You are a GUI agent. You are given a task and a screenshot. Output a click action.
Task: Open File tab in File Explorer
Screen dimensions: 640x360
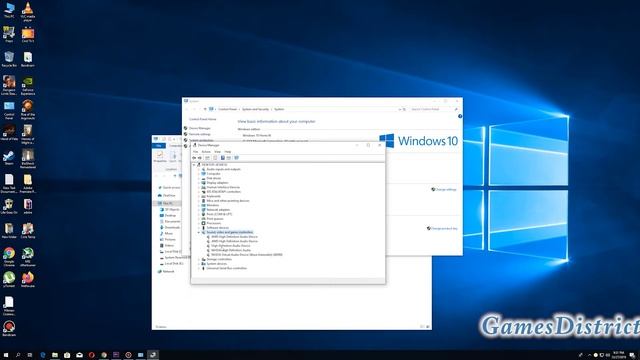pyautogui.click(x=158, y=146)
